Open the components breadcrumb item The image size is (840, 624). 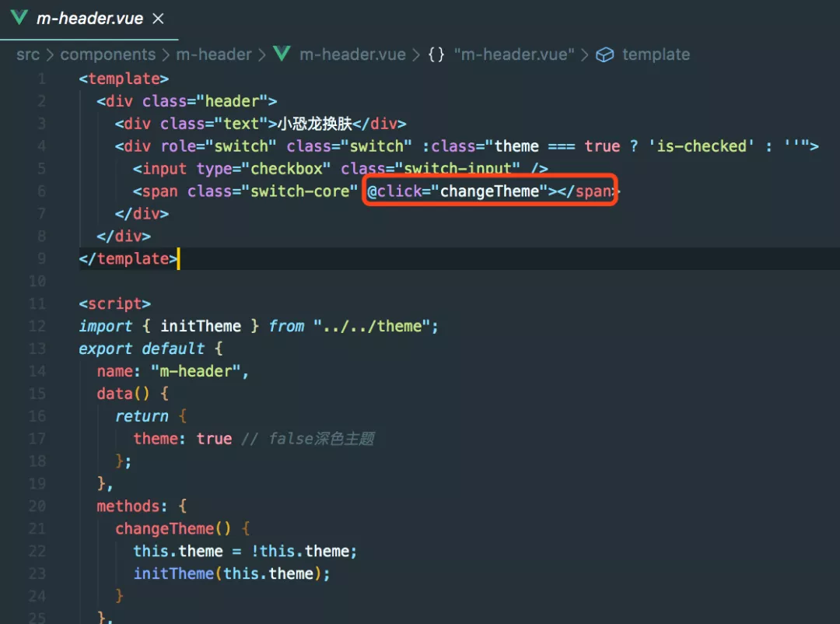point(107,54)
